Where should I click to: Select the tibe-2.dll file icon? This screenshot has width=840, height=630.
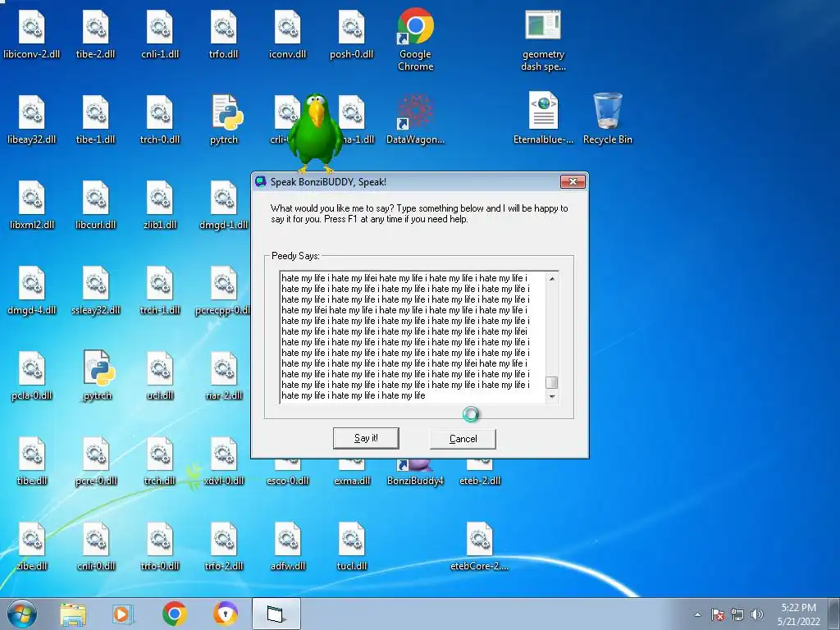(96, 34)
